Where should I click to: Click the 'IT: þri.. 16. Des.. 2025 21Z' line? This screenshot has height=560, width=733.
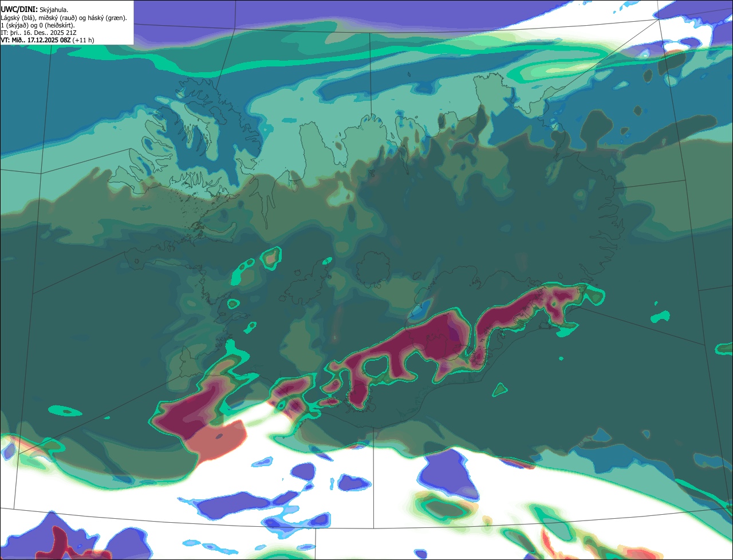38,33
